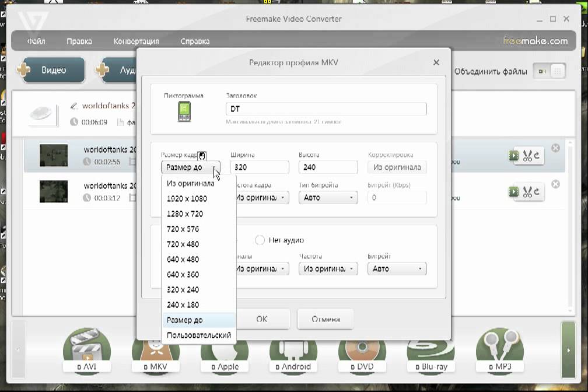
Task: Click the 00:03:12 clip thumbnail
Action: click(54, 191)
